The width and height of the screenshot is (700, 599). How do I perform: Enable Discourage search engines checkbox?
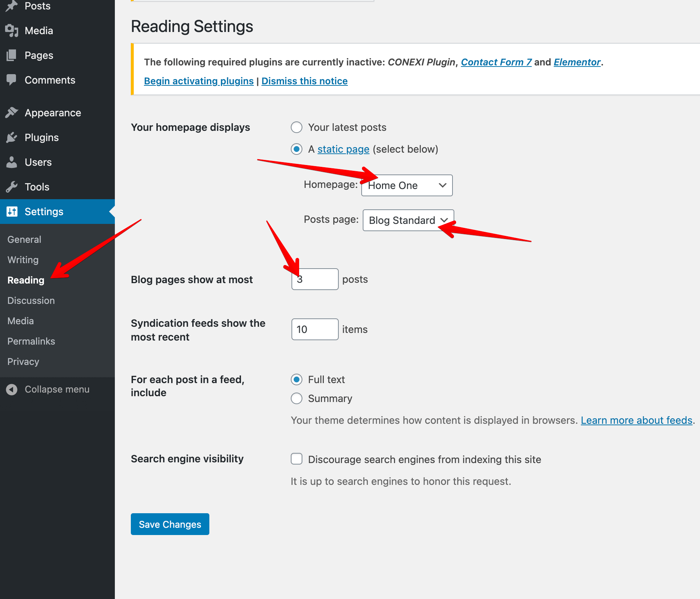[x=297, y=459]
